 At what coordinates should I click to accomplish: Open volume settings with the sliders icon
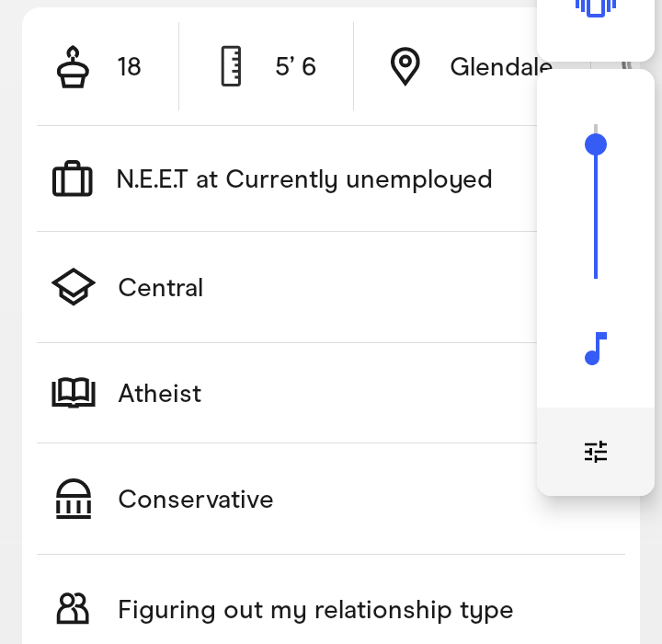[x=596, y=452]
